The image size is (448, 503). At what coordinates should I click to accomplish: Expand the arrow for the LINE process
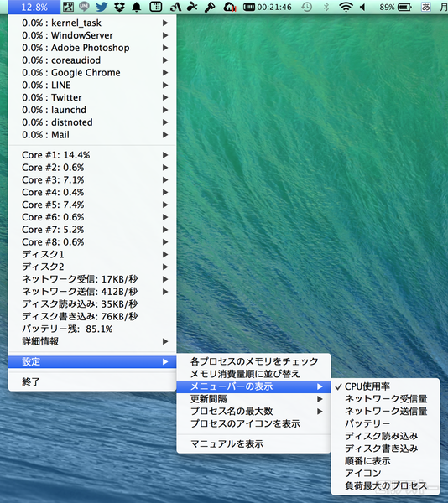pyautogui.click(x=165, y=85)
